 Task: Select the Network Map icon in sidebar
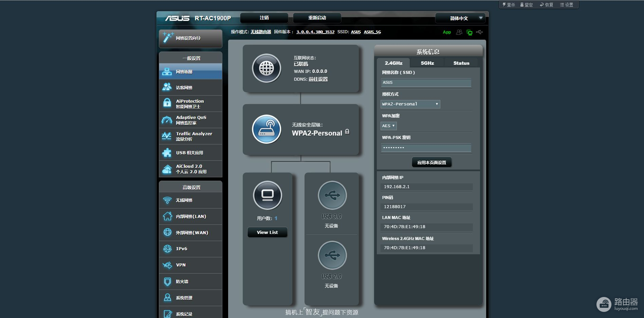[167, 72]
